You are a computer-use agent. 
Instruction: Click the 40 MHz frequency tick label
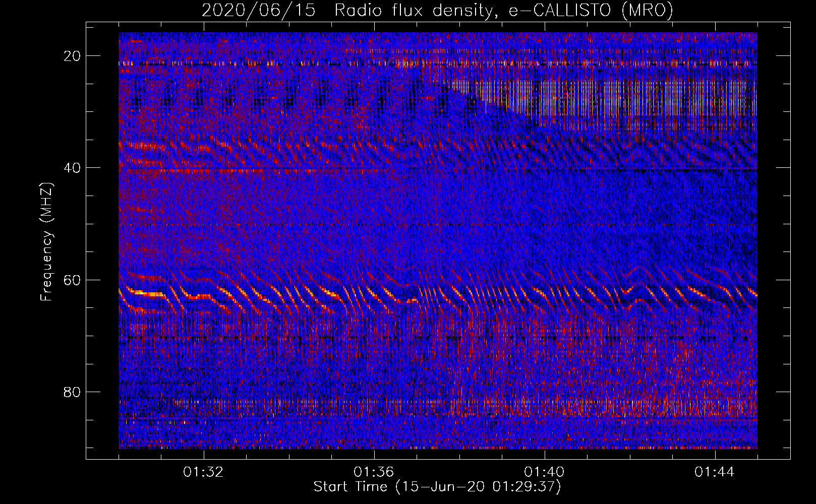click(72, 168)
